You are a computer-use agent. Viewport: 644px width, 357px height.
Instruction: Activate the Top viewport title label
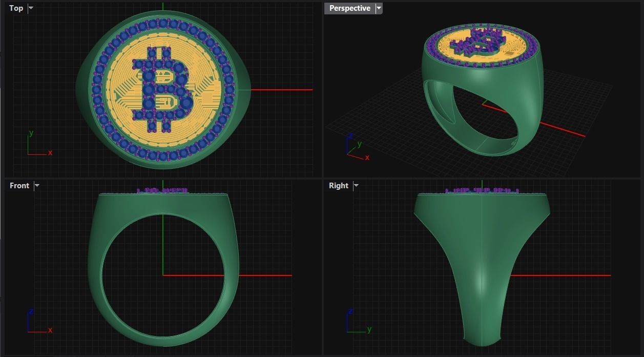[16, 8]
